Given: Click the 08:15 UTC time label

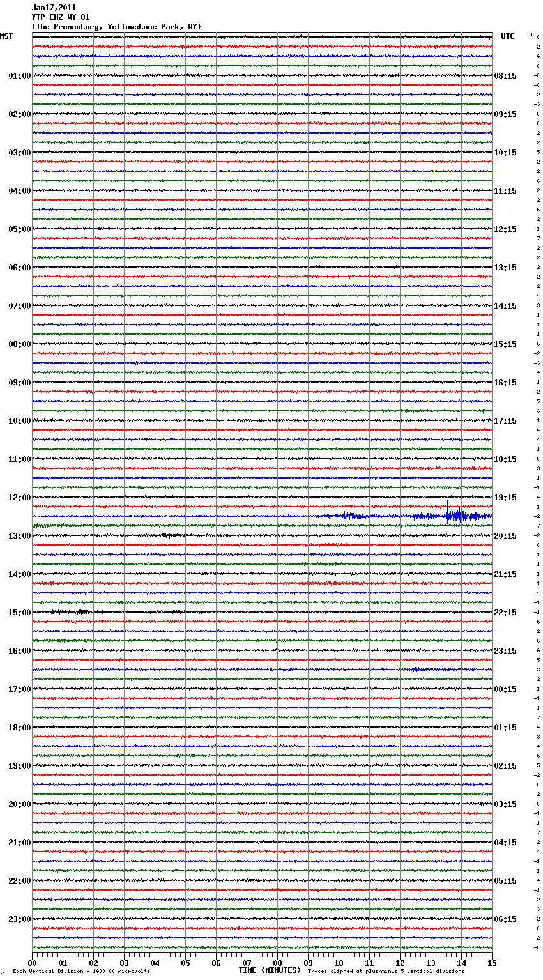Looking at the screenshot, I should [505, 76].
